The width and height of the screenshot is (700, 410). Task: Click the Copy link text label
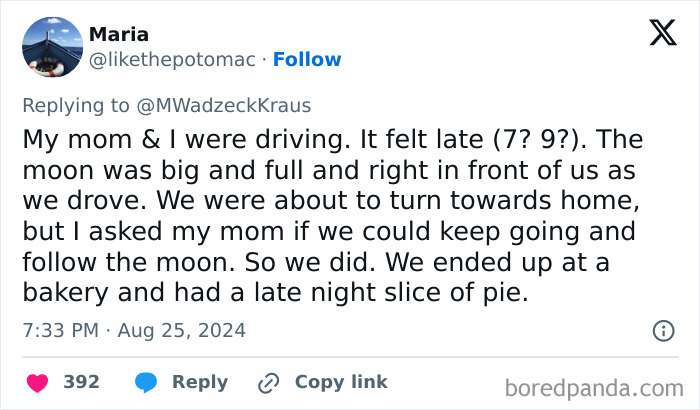click(341, 382)
